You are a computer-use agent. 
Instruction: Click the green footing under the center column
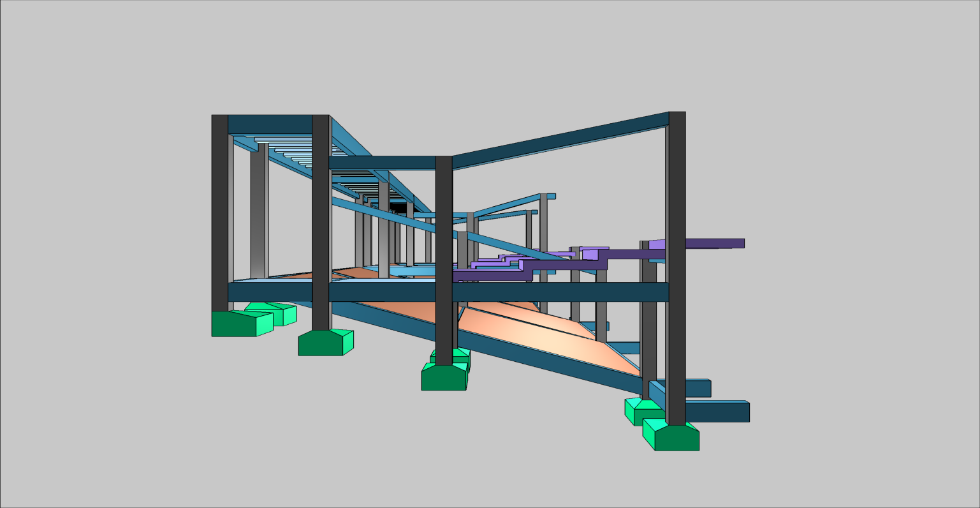coord(443,377)
